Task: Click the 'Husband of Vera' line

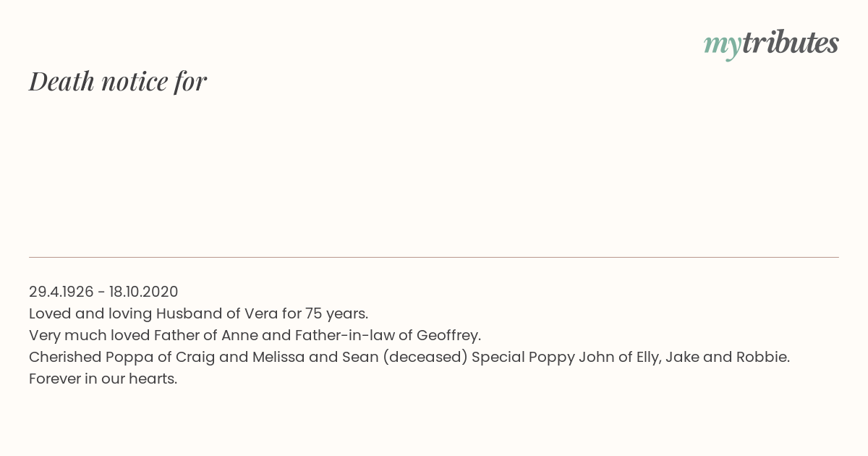Action: (x=199, y=313)
